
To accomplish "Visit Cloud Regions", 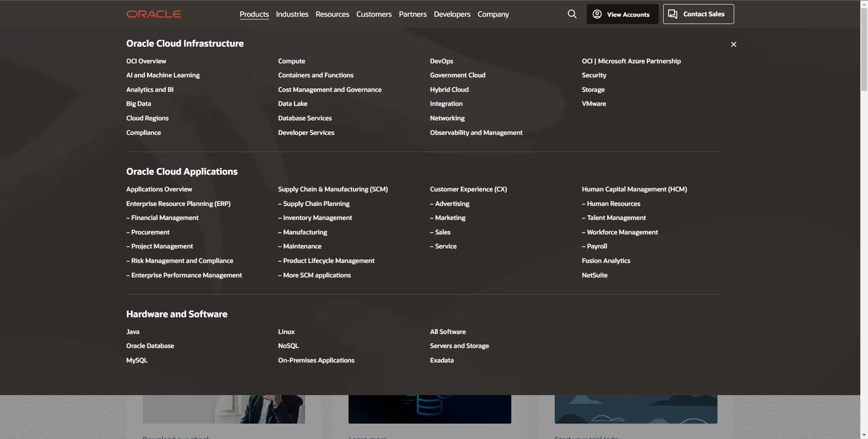I will coord(147,118).
